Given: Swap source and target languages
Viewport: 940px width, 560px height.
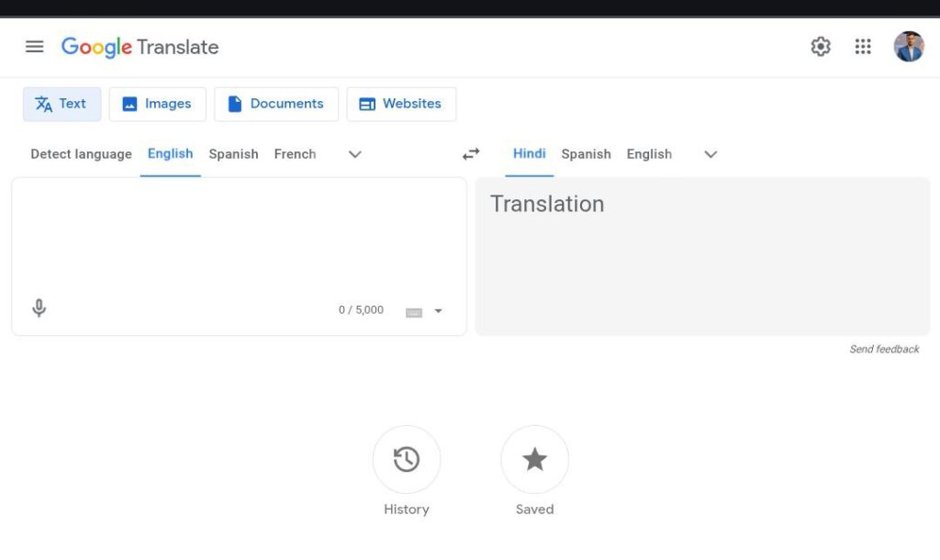Looking at the screenshot, I should coord(471,154).
